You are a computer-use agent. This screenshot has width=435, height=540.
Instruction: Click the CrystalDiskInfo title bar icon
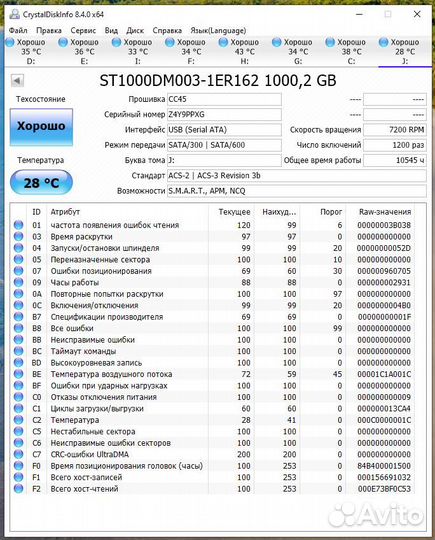15,14
